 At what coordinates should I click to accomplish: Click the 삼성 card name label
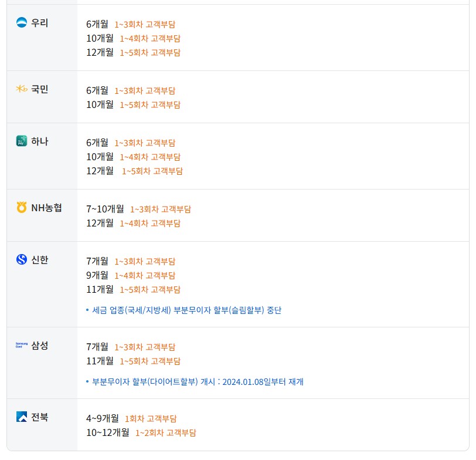point(40,345)
